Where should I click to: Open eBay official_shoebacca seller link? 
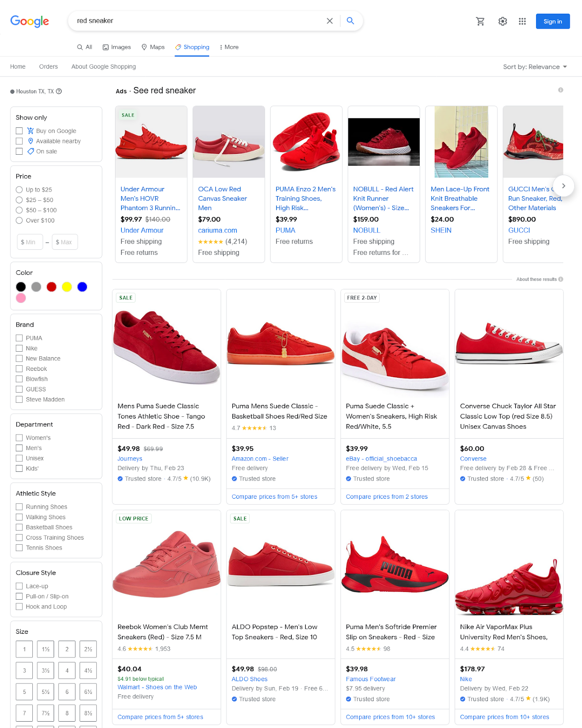click(381, 459)
